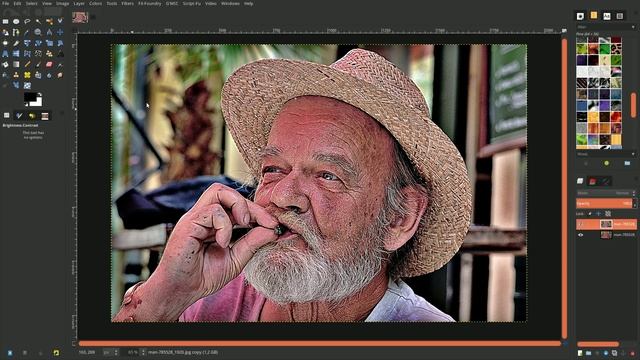Select the Paintbrush tool
This screenshot has width=640, height=360.
(x=38, y=64)
